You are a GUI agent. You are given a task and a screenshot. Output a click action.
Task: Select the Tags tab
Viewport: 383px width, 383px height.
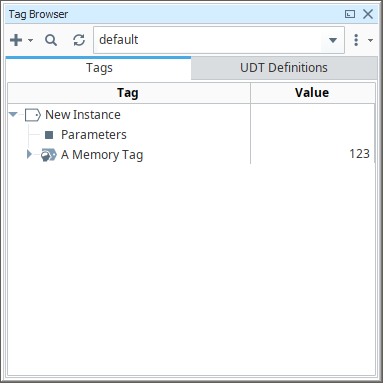(99, 68)
